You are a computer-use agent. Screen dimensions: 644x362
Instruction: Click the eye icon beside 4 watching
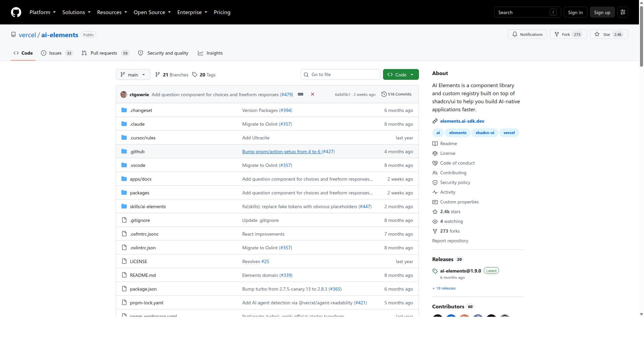pyautogui.click(x=435, y=222)
